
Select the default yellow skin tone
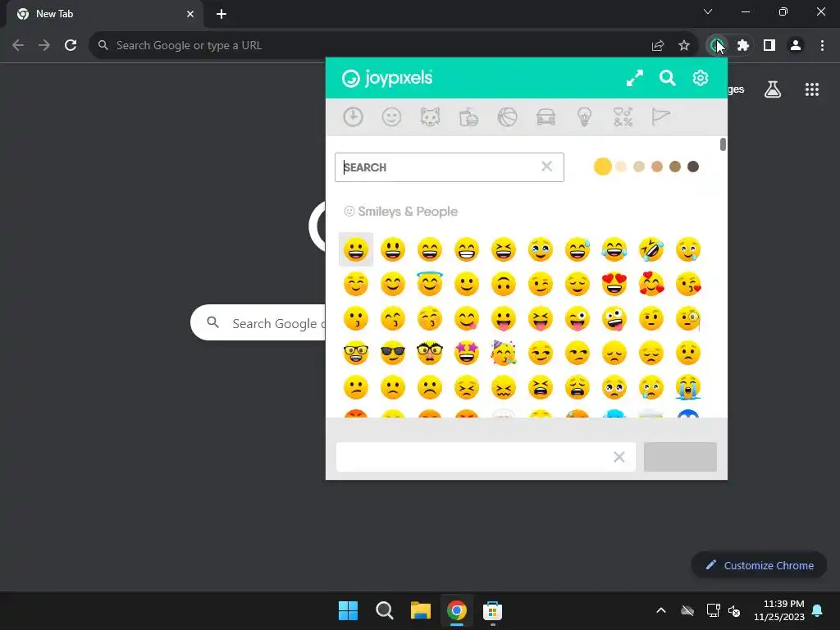point(603,167)
